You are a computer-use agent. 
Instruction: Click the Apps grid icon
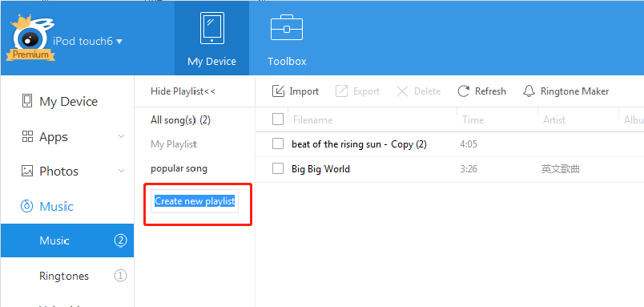point(27,136)
